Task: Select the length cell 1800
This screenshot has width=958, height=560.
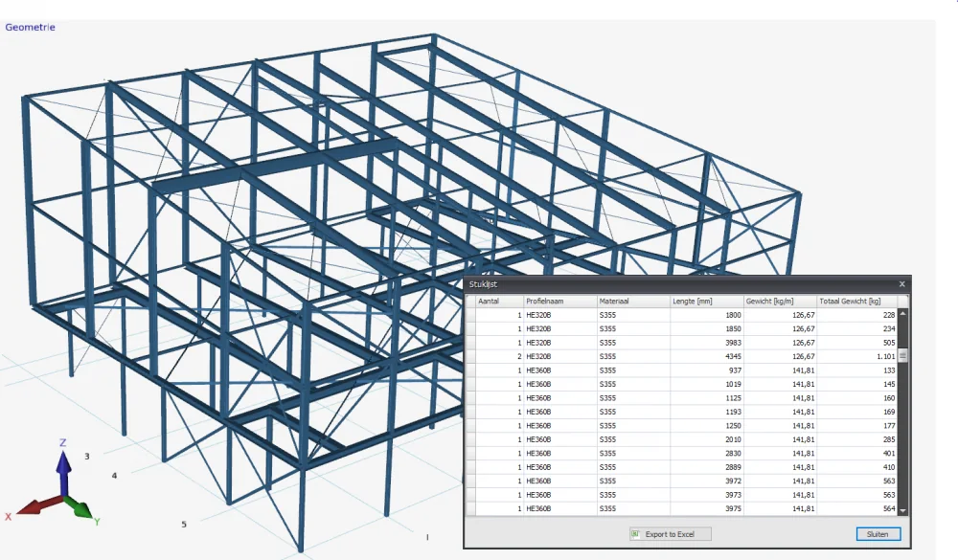Action: [707, 315]
